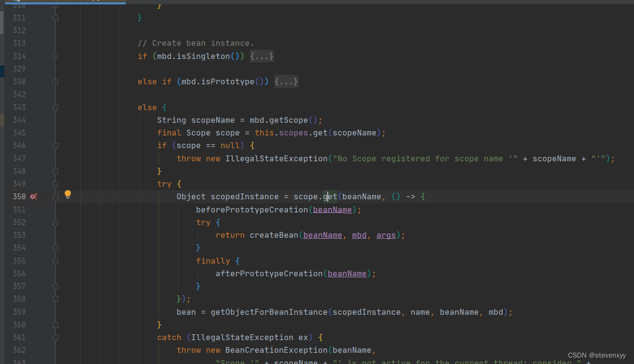Click "null" in the scope check on line 346
Screen dimensions: 634x364
tap(230, 146)
